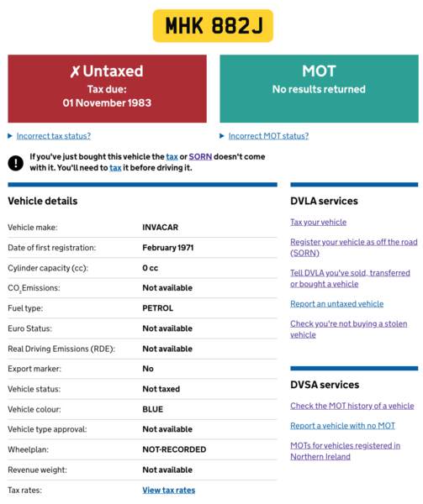Expand the 'Incorrect tax status?' disclosure triangle
423x504 pixels.
click(10, 136)
